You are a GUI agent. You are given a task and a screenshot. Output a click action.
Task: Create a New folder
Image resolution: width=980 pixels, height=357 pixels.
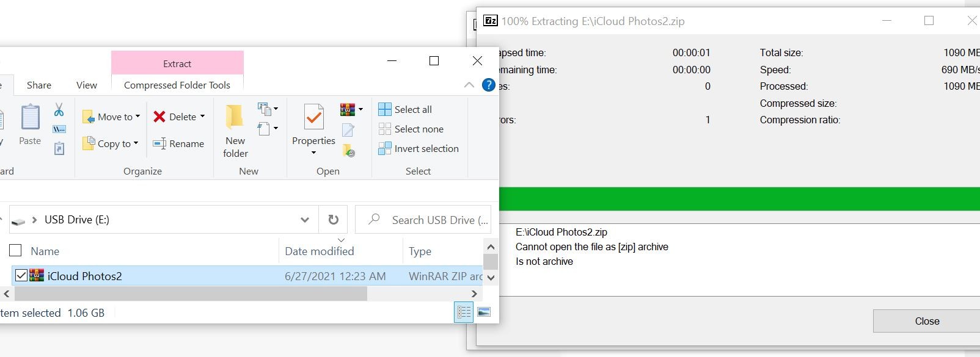pyautogui.click(x=235, y=131)
